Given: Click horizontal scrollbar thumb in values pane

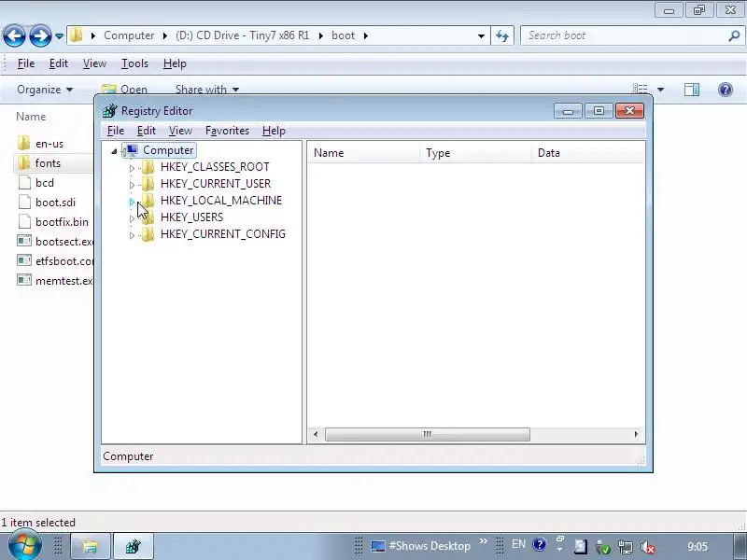Looking at the screenshot, I should [428, 434].
